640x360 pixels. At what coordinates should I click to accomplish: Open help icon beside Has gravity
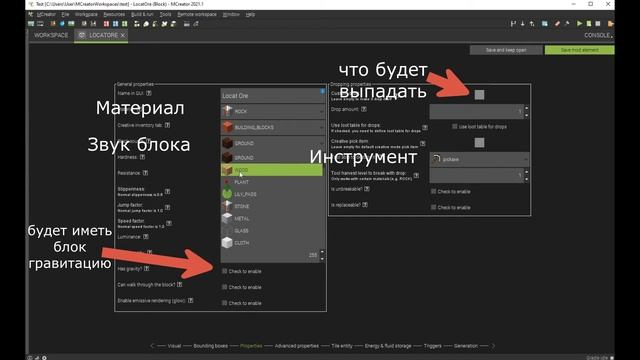point(147,269)
